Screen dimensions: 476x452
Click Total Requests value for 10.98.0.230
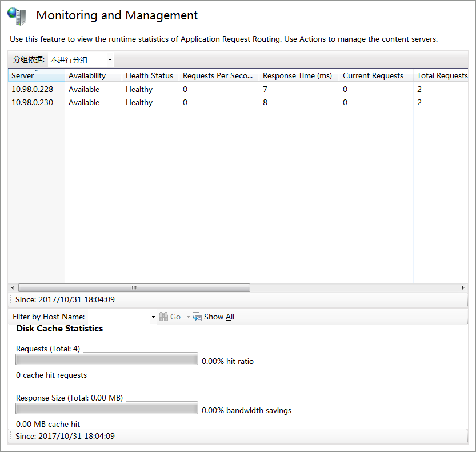pos(419,102)
